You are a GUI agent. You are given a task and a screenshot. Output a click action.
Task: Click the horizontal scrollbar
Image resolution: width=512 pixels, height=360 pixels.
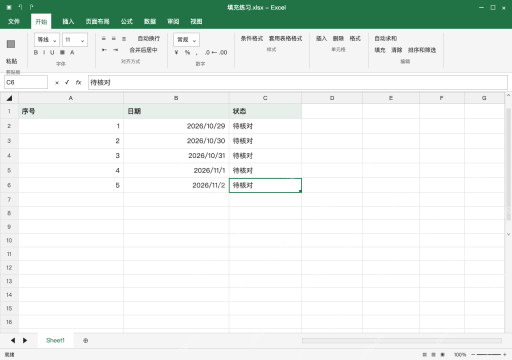[x=402, y=340]
